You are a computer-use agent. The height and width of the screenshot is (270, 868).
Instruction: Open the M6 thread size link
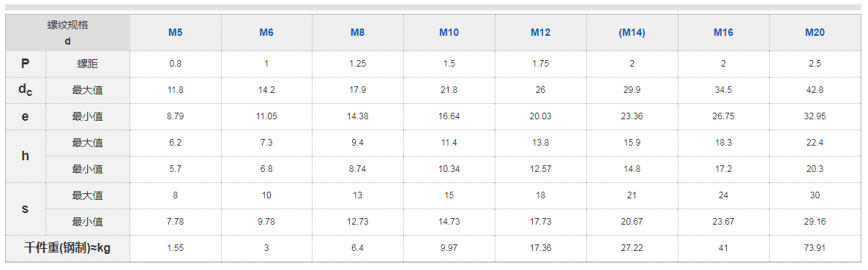pos(266,33)
